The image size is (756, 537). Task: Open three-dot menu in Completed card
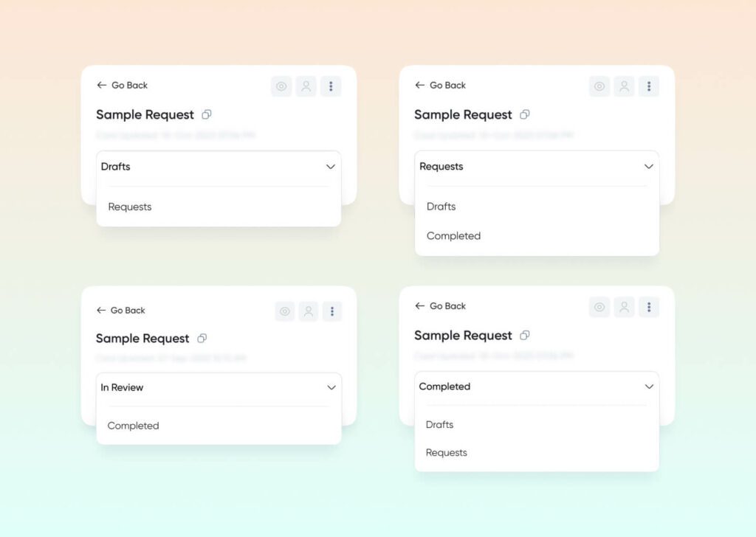point(648,307)
